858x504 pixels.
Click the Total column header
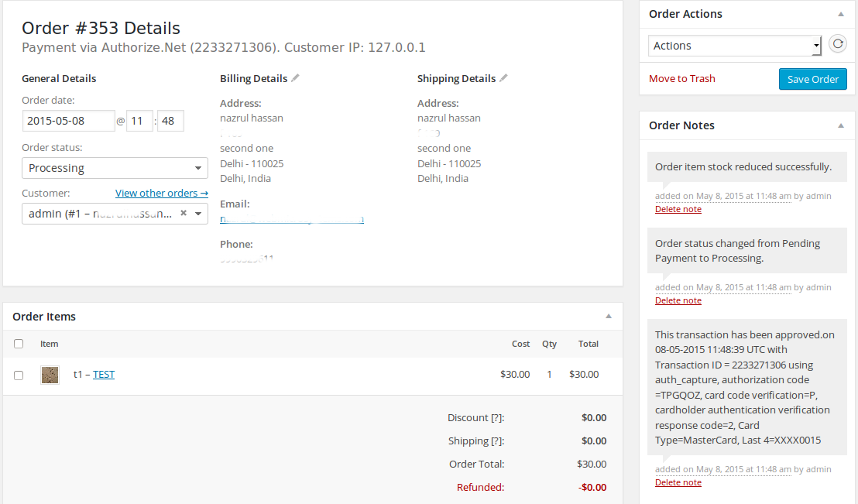pyautogui.click(x=589, y=344)
